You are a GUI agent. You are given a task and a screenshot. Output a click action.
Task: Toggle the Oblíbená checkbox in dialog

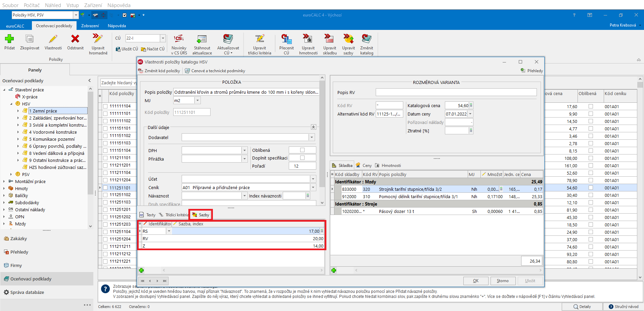302,150
